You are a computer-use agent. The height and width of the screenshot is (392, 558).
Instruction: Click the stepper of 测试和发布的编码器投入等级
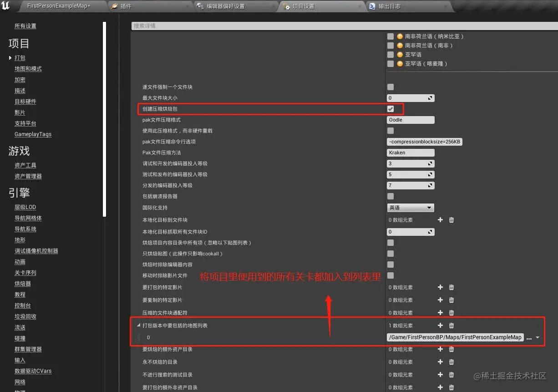(x=430, y=174)
